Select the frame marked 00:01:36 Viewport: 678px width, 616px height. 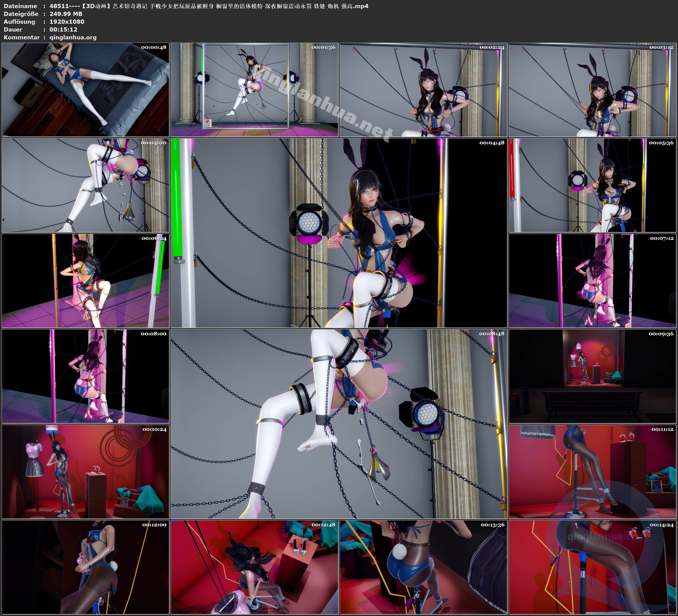coord(254,89)
